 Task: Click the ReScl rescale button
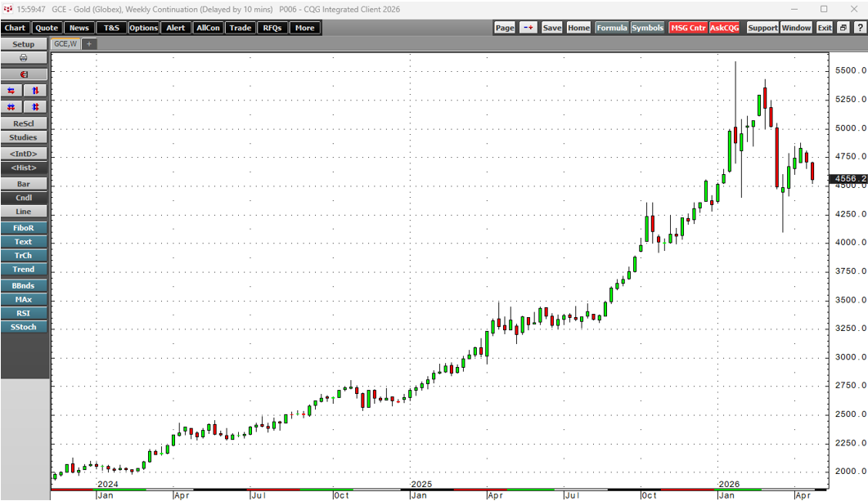tap(23, 123)
